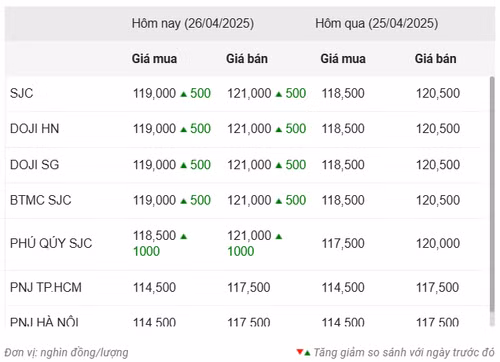Screen dimensions: 500x362
Task: Click DOJI HN today's sell price 121,000
Action: tap(249, 129)
